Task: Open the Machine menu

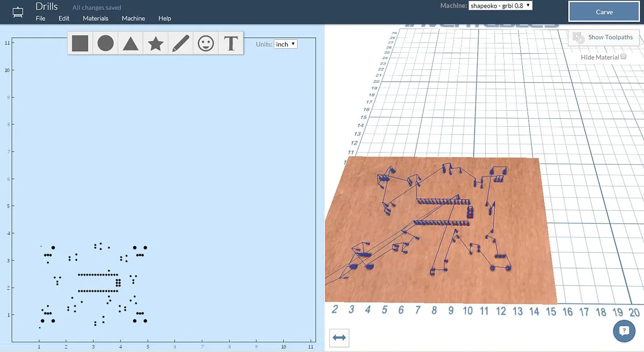Action: [133, 18]
